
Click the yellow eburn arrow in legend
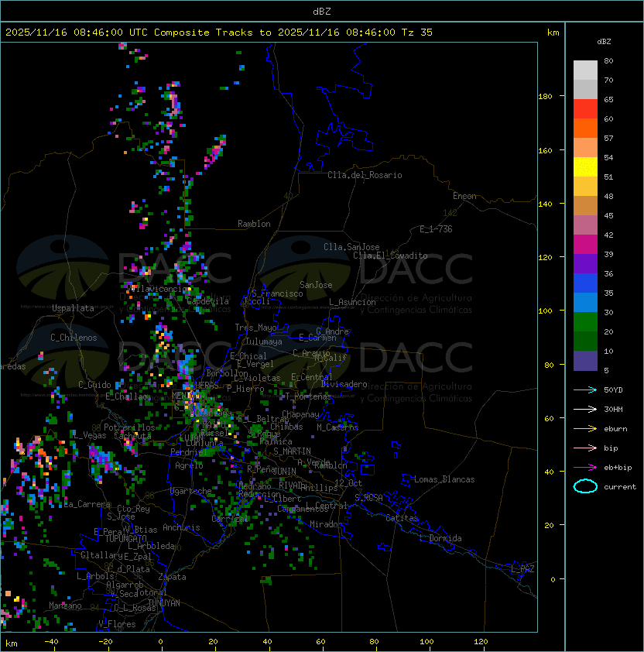coord(585,429)
